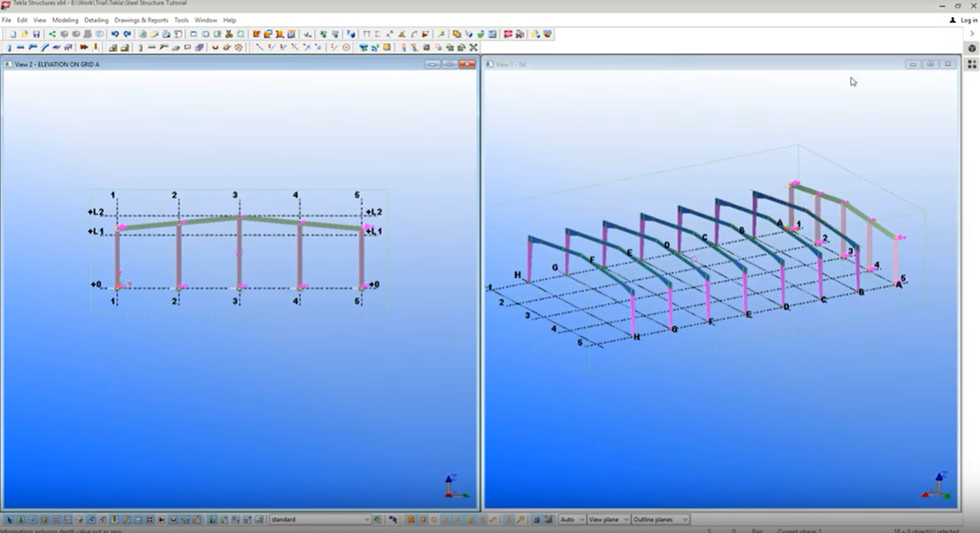This screenshot has height=533, width=980.
Task: Toggle the second selection switch in bottom toolbar
Action: coord(21,520)
